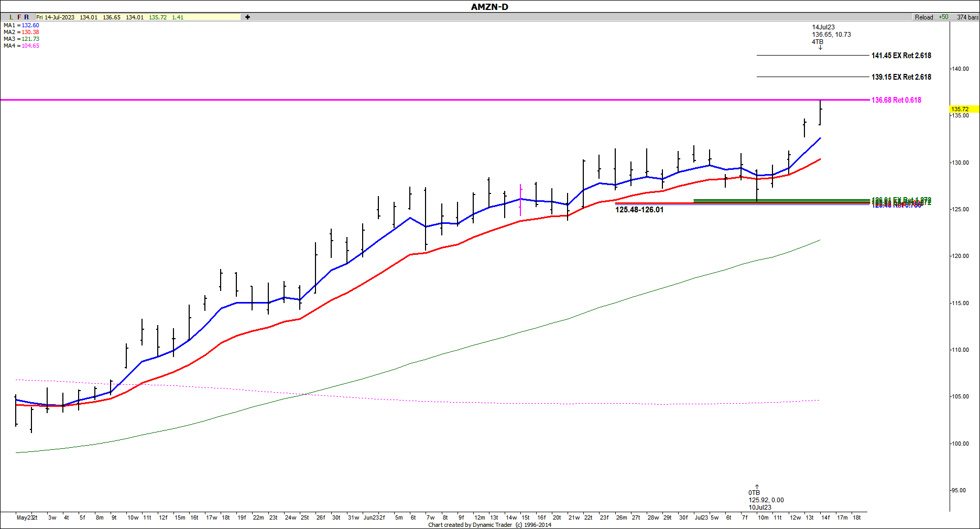
Task: Select the 139.15 EX Ret 2.618 level label
Action: click(x=901, y=77)
